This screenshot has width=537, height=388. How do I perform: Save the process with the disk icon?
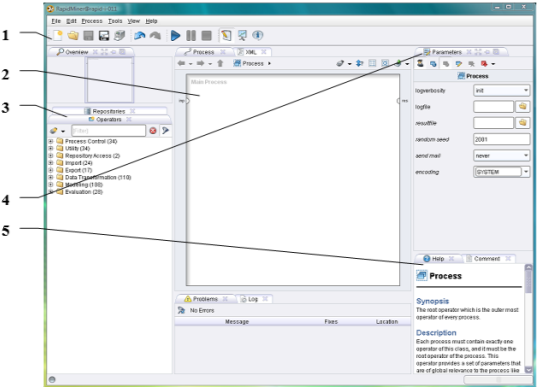88,36
